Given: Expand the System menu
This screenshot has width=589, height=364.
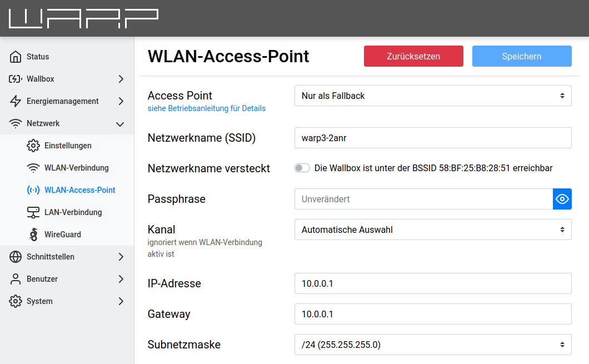Looking at the screenshot, I should (x=67, y=301).
